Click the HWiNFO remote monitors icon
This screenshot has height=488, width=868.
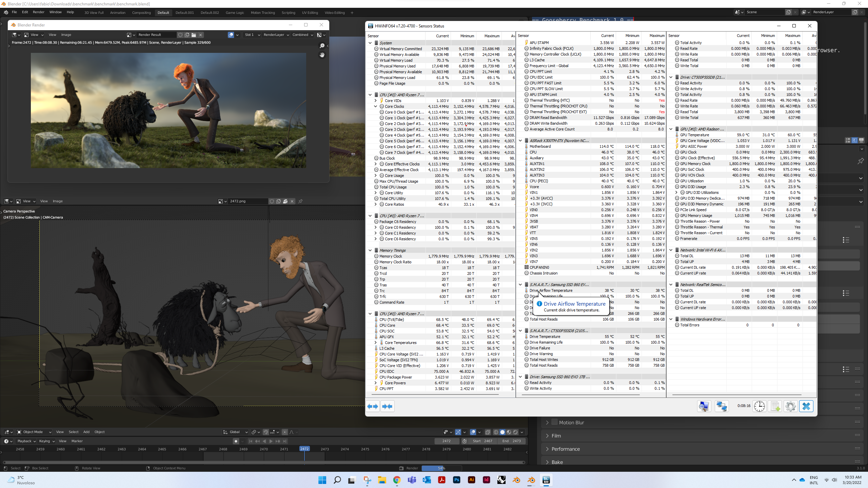[x=722, y=406]
